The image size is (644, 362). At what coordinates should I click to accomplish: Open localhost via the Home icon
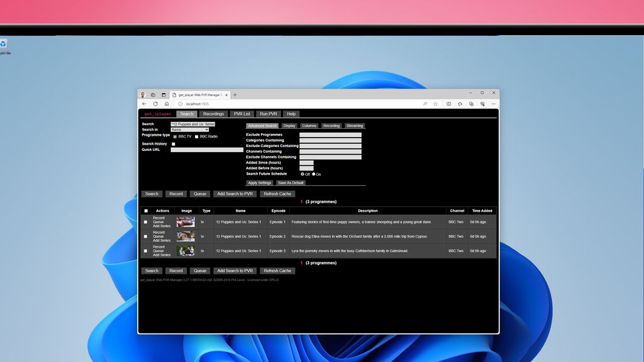(x=166, y=103)
